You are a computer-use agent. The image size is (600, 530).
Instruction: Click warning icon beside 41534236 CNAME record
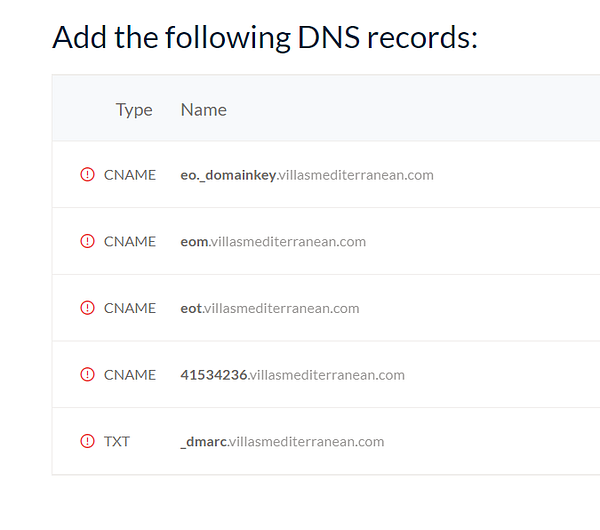(x=87, y=375)
